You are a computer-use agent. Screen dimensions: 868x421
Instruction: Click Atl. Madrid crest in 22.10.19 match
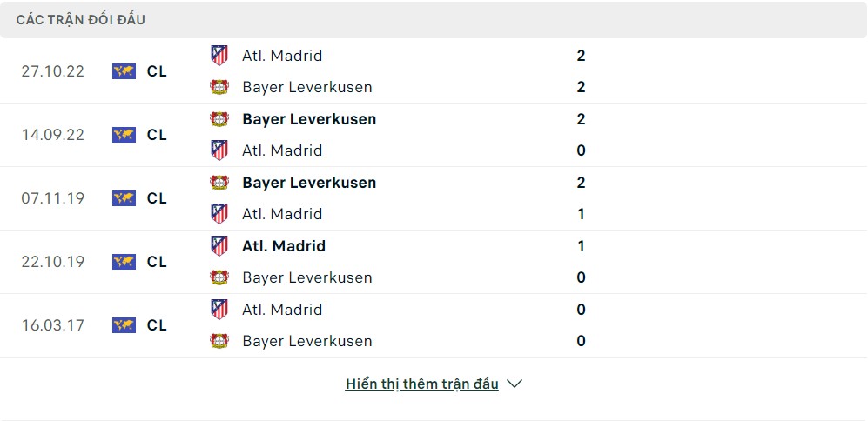(219, 245)
